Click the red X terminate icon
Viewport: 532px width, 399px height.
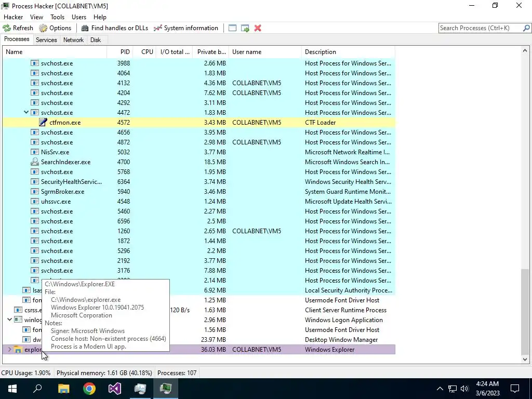click(x=258, y=28)
